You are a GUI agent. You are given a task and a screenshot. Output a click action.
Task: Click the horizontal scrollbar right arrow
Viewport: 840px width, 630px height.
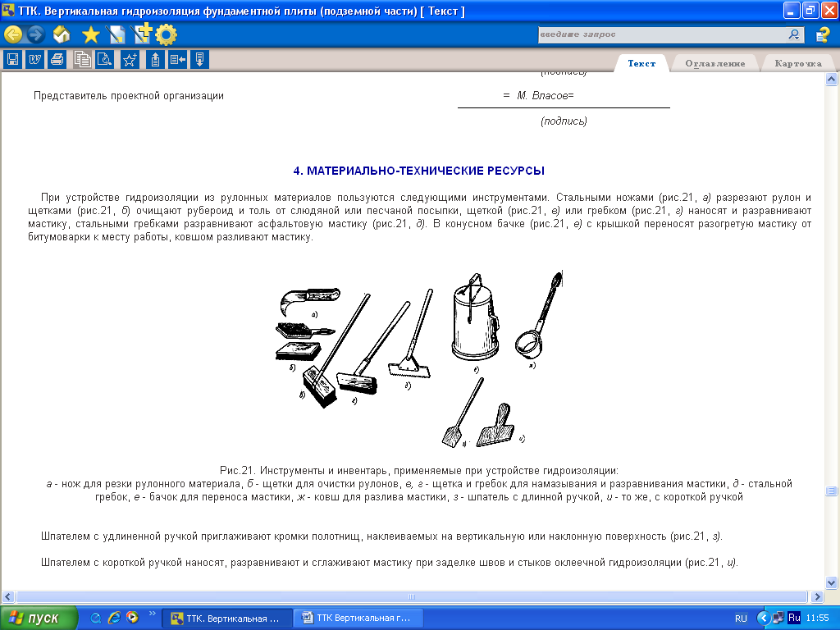pos(817,596)
